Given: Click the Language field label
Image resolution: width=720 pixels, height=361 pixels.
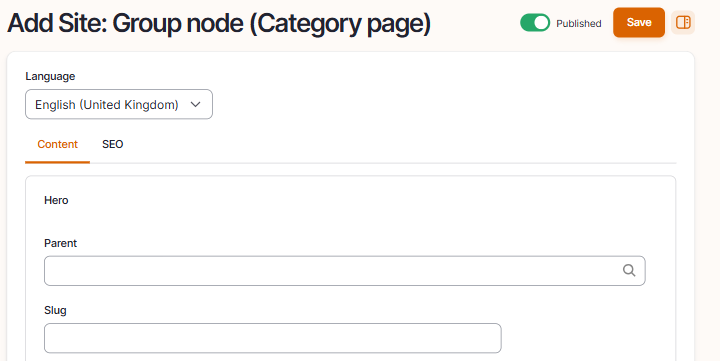Looking at the screenshot, I should pyautogui.click(x=50, y=76).
